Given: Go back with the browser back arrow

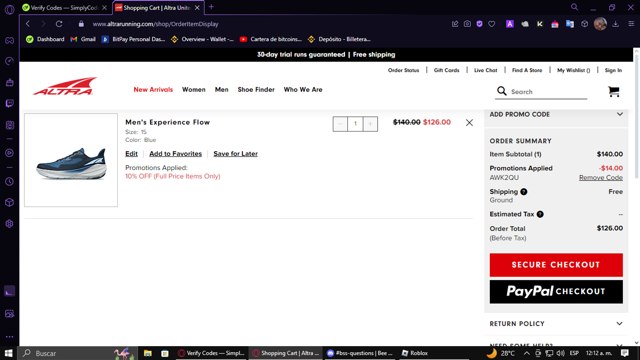Looking at the screenshot, I should pos(28,24).
